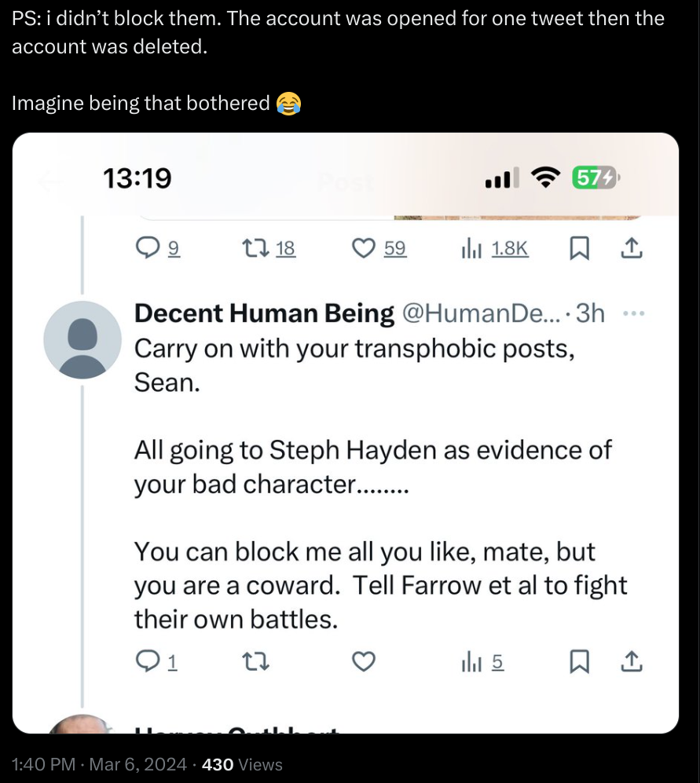Click the reply icon showing 9 comments
Screen dimensions: 700x783
pyautogui.click(x=148, y=249)
